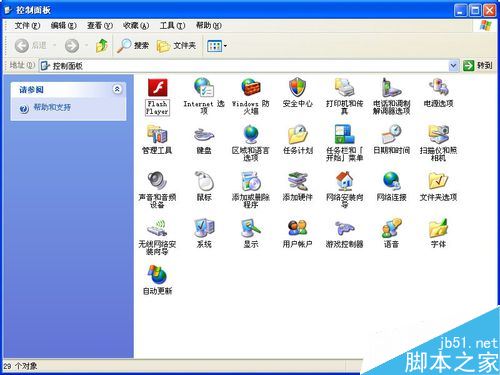Image resolution: width=500 pixels, height=375 pixels.
Task: Open the 工具(T) menu
Action: click(x=172, y=25)
